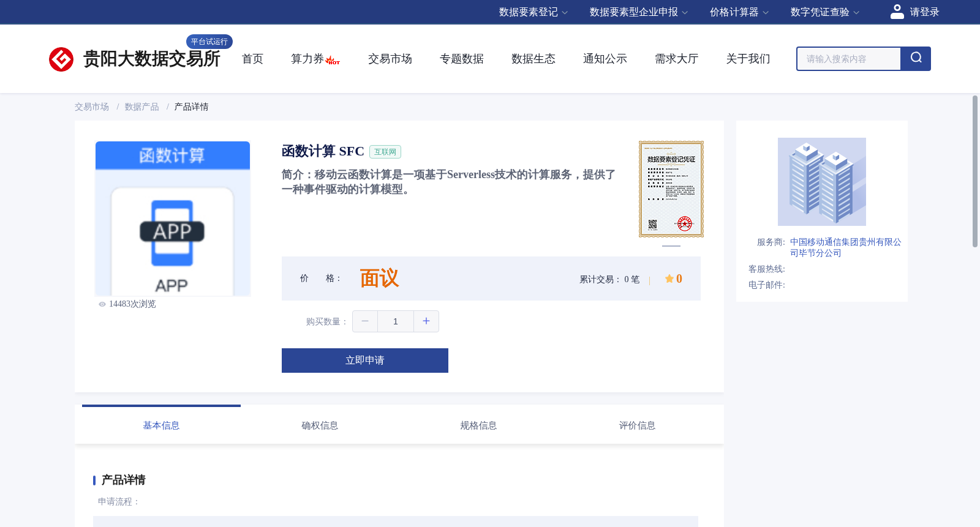Click the 请登录 link
Screen dimensions: 980x527
pyautogui.click(x=924, y=12)
